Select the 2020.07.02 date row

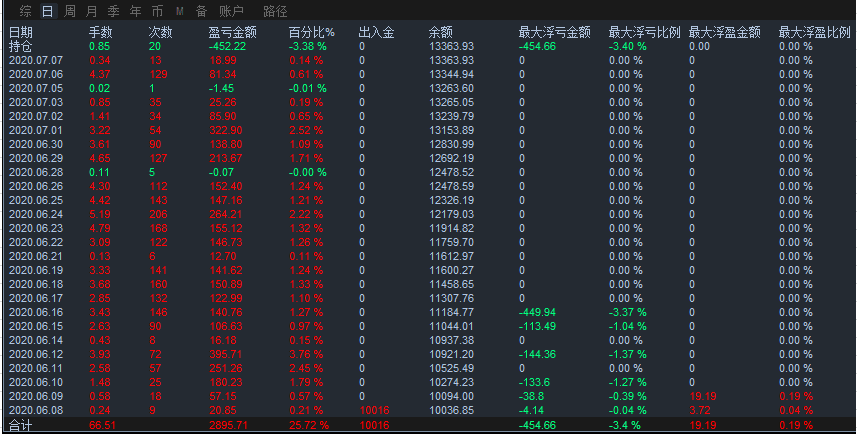pos(36,116)
